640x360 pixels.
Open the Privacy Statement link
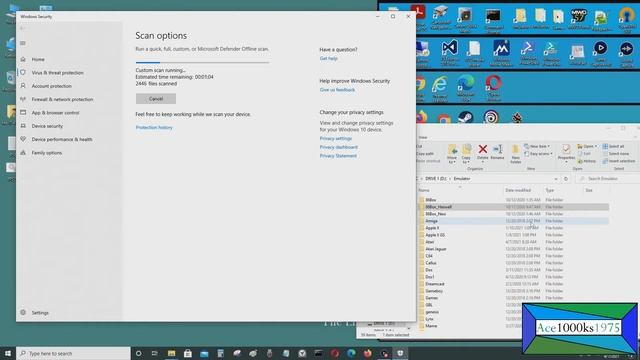tap(338, 156)
